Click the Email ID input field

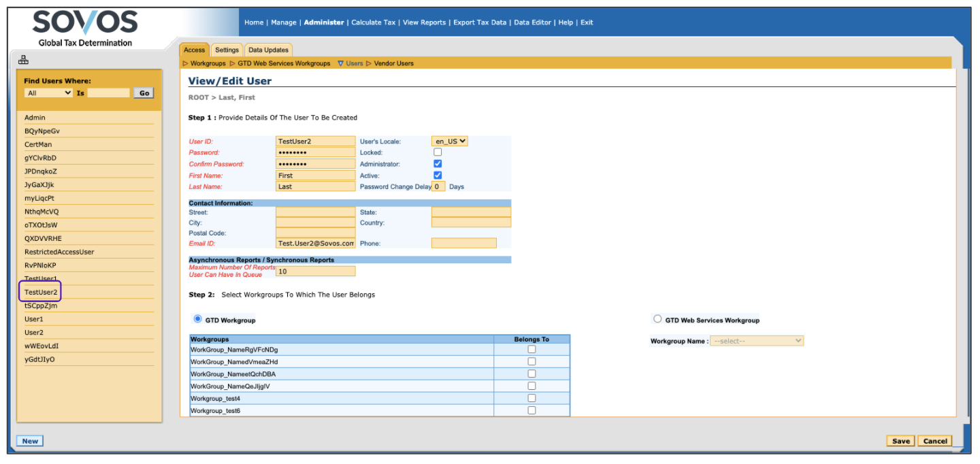(x=316, y=244)
